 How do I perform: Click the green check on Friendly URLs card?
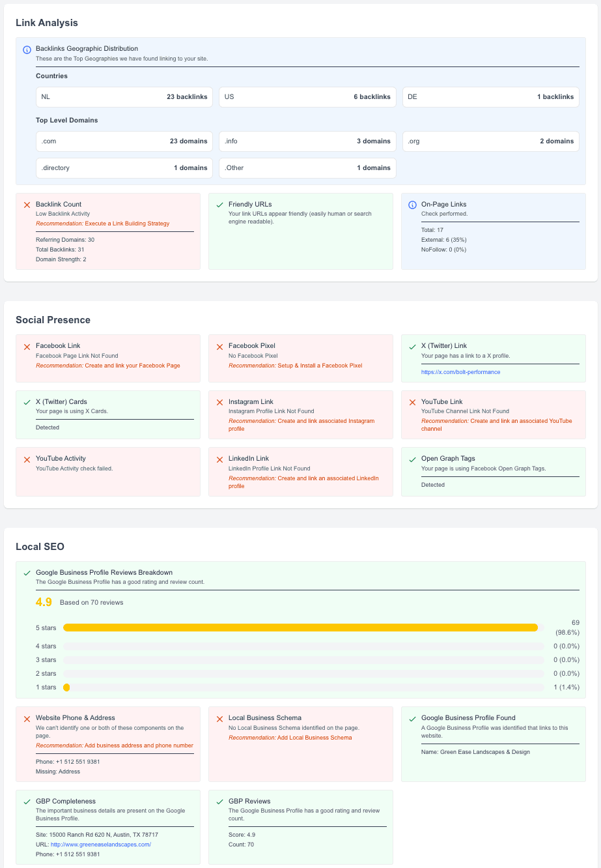coord(219,204)
